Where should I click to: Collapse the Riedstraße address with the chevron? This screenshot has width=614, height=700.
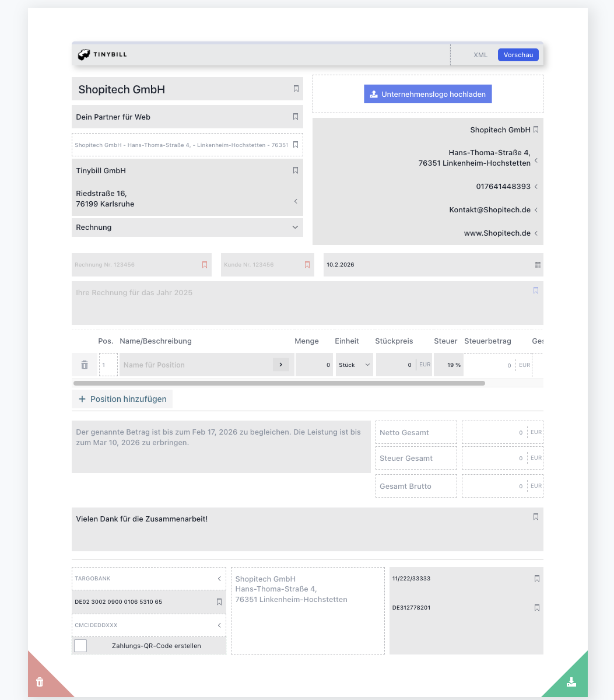296,201
